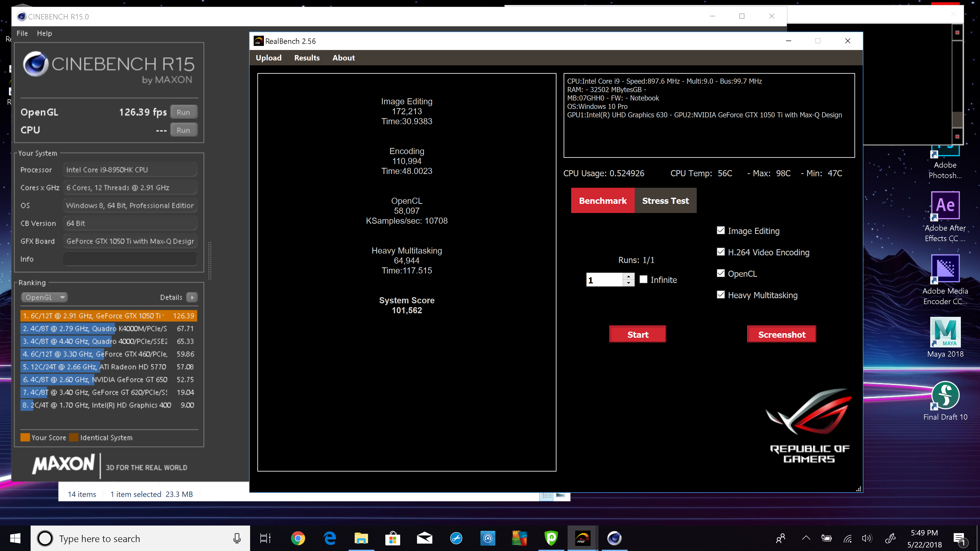This screenshot has height=551, width=980.
Task: Click the Info text field in Cinebench
Action: (x=130, y=259)
